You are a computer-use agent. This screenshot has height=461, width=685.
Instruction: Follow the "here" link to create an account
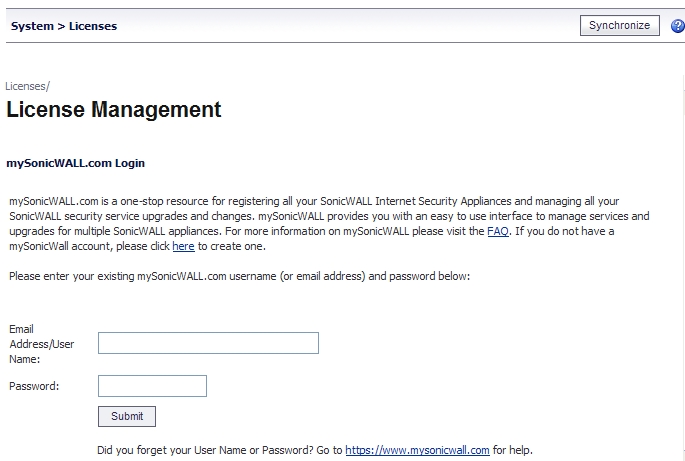pyautogui.click(x=183, y=246)
